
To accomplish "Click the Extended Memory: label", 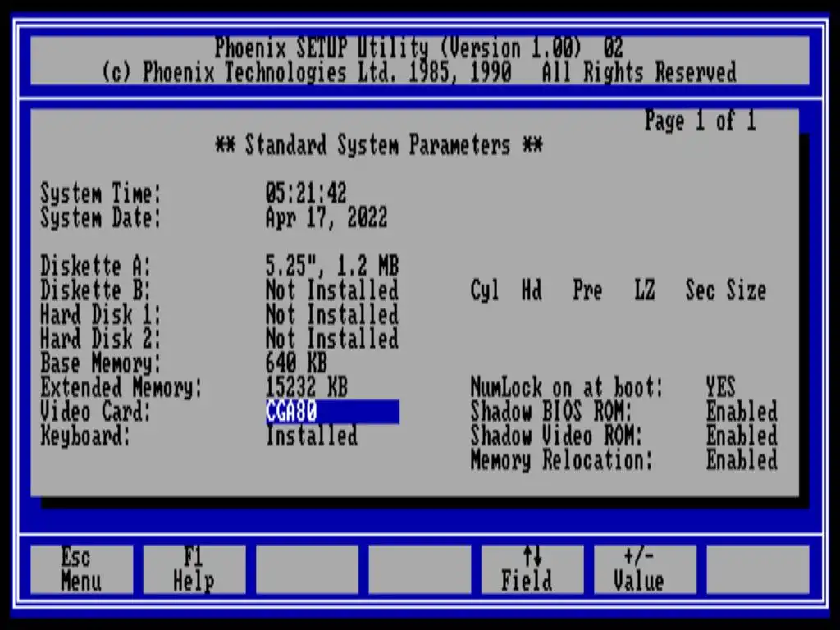I will (x=121, y=387).
